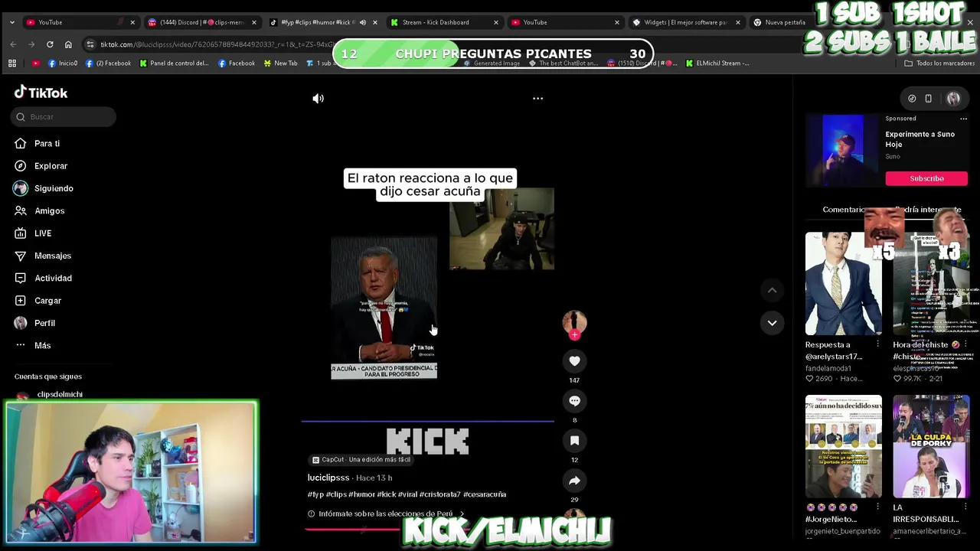The width and height of the screenshot is (980, 551).
Task: Switch to the Discord browser tab
Action: coord(201,22)
